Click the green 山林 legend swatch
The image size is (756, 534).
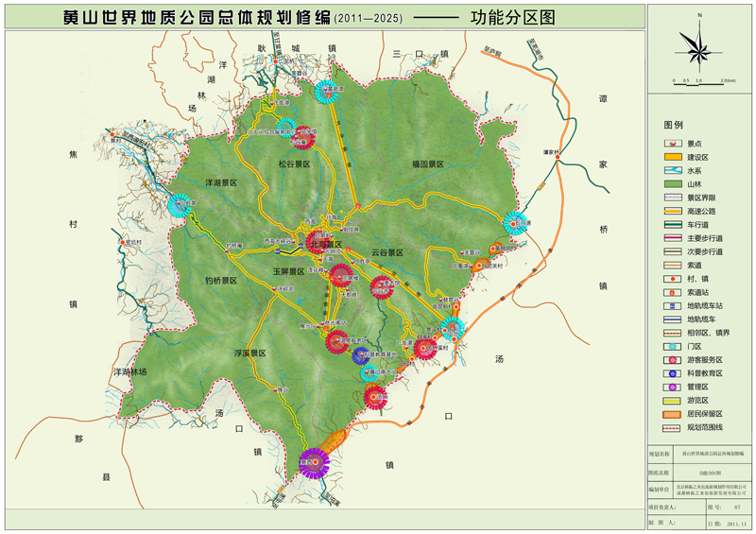[673, 183]
